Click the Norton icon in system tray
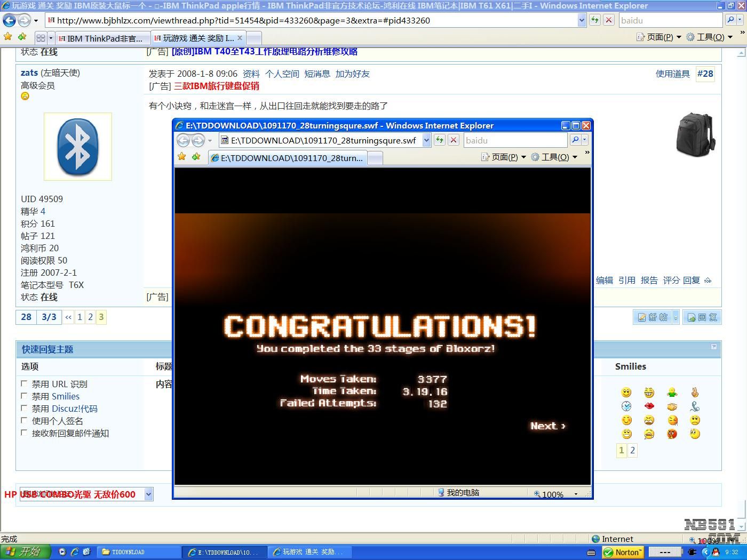 click(623, 552)
